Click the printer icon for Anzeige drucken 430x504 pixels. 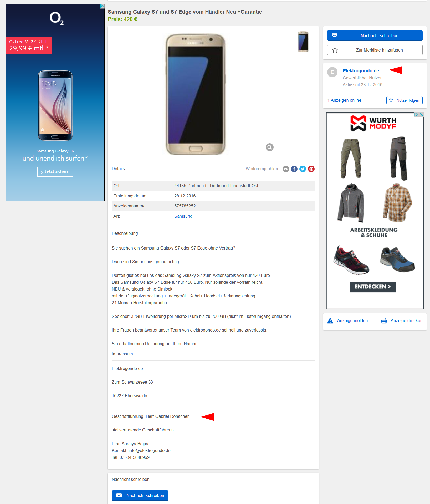pyautogui.click(x=384, y=321)
